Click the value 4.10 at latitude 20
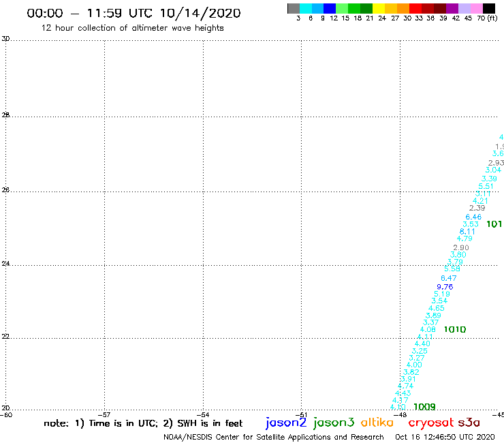Image resolution: width=504 pixels, height=443 pixels. 398,408
